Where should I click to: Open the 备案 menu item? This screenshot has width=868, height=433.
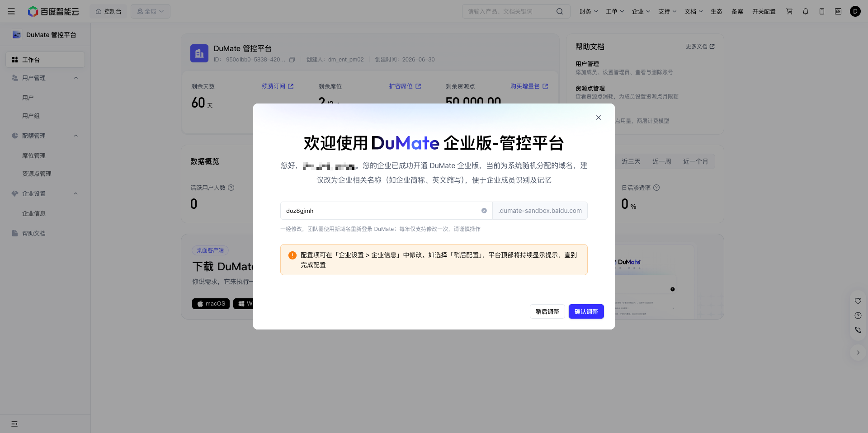[x=737, y=11]
